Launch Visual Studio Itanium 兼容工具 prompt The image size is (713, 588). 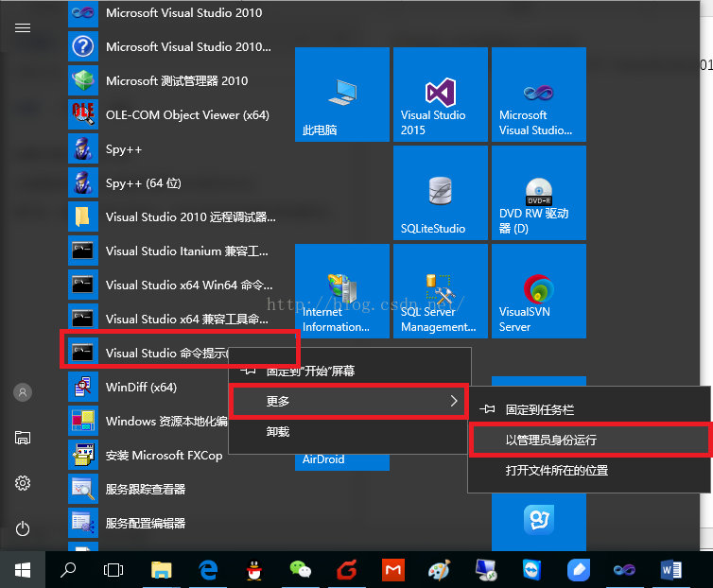point(173,251)
